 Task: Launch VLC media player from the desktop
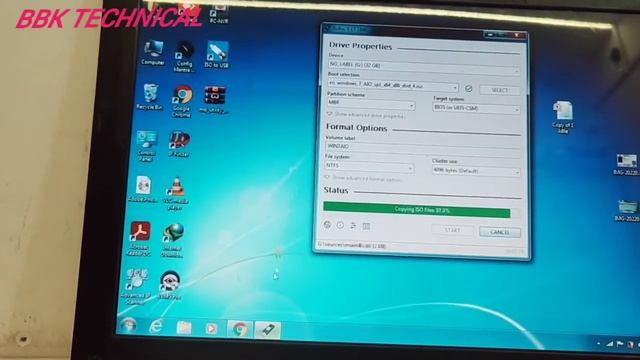(x=176, y=193)
